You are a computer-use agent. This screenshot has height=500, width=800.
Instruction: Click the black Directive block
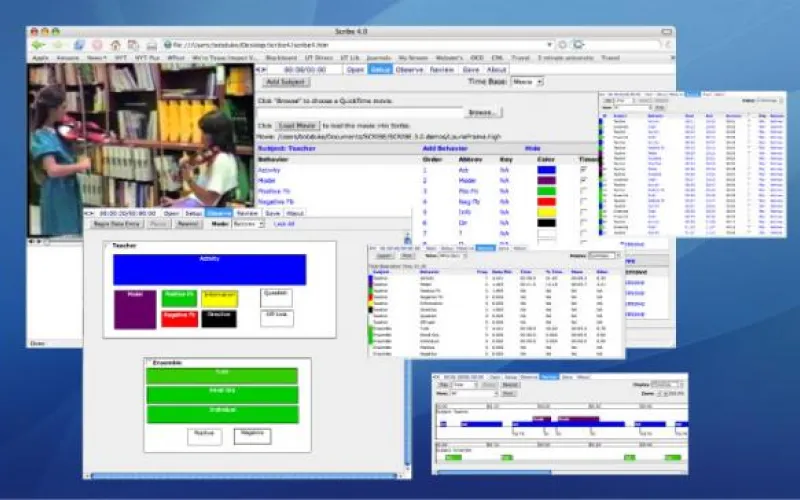(219, 319)
